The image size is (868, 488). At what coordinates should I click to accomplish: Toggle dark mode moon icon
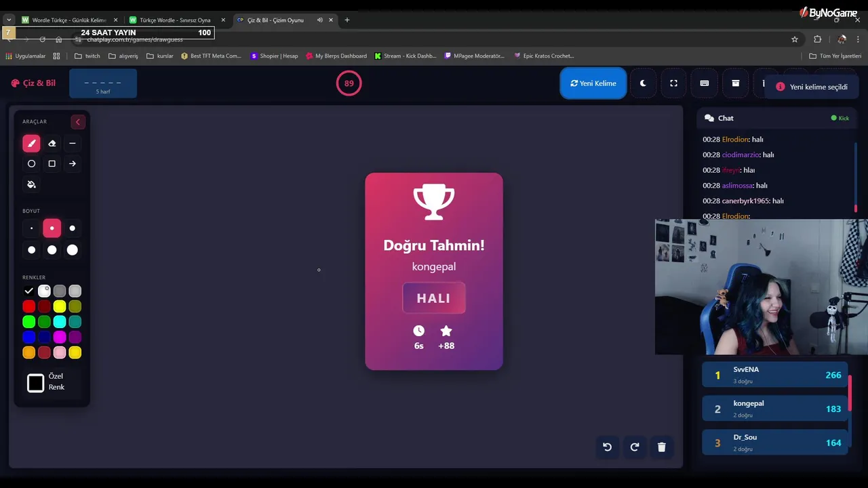pyautogui.click(x=643, y=83)
